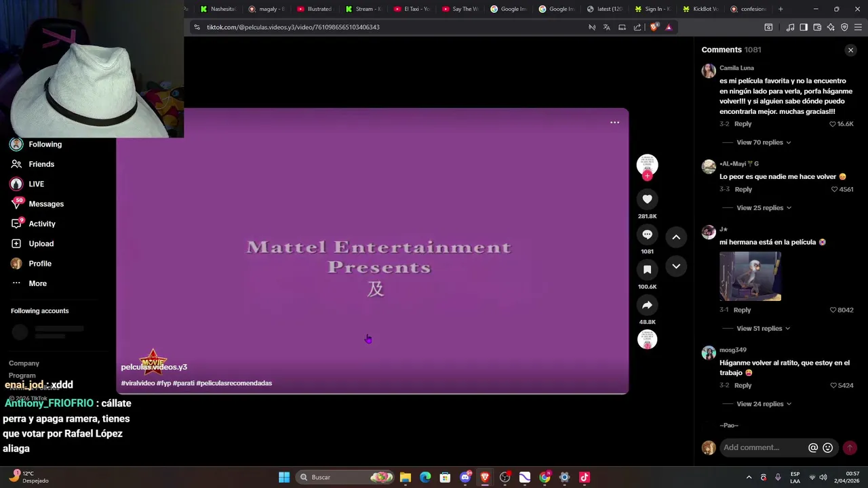Open comments via the speech bubble icon
This screenshot has height=488, width=868.
(x=647, y=235)
